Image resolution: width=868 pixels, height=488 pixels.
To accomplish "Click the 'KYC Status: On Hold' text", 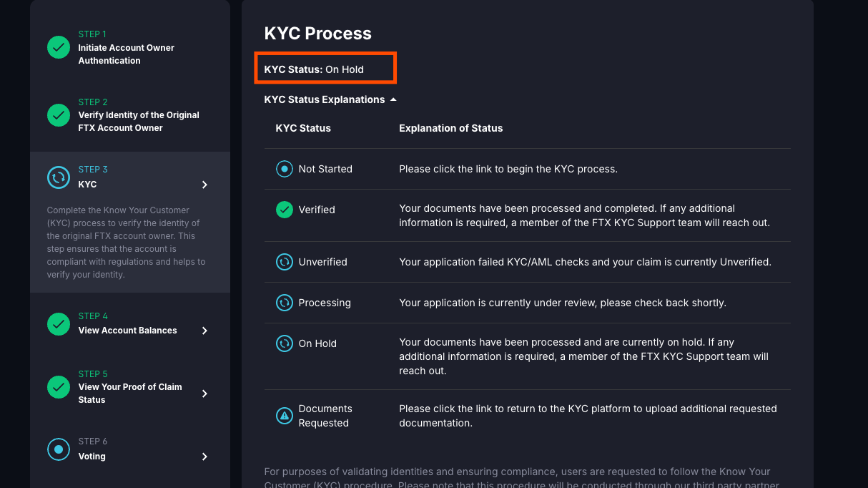I will pos(314,69).
